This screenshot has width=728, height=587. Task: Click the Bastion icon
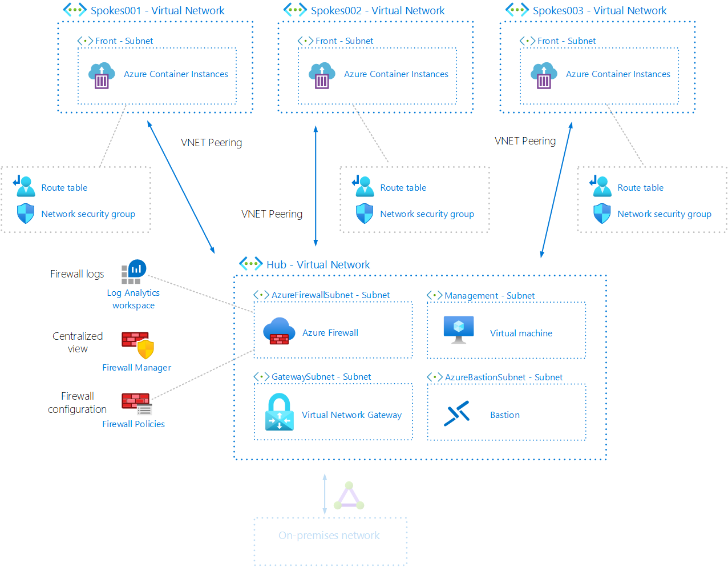tap(456, 413)
